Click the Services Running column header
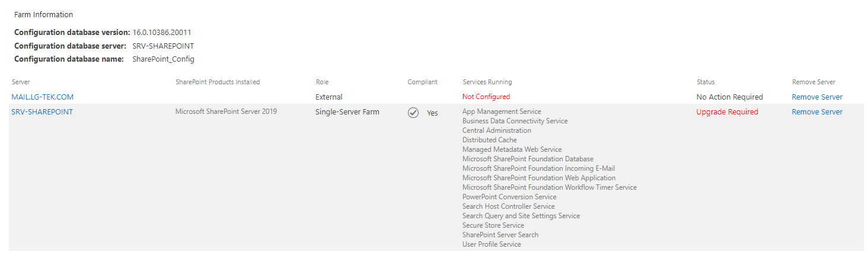This screenshot has width=868, height=255. coord(487,82)
